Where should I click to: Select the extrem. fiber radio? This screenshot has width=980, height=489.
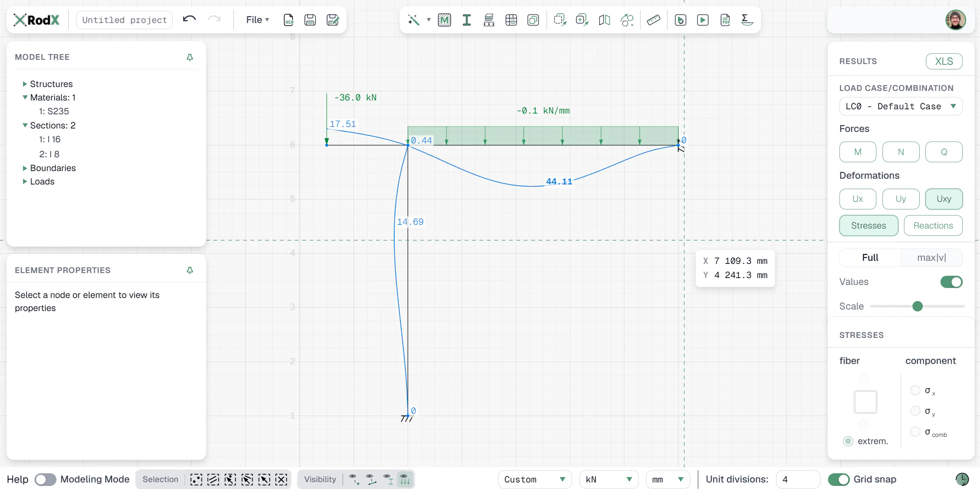pyautogui.click(x=848, y=441)
